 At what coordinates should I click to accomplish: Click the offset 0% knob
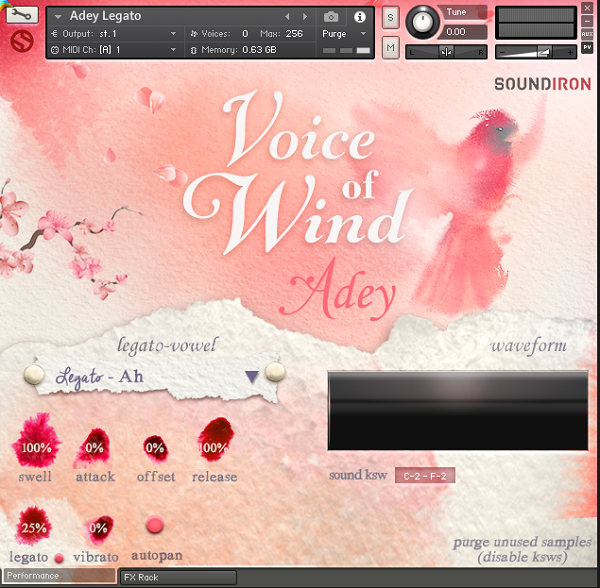pyautogui.click(x=155, y=448)
